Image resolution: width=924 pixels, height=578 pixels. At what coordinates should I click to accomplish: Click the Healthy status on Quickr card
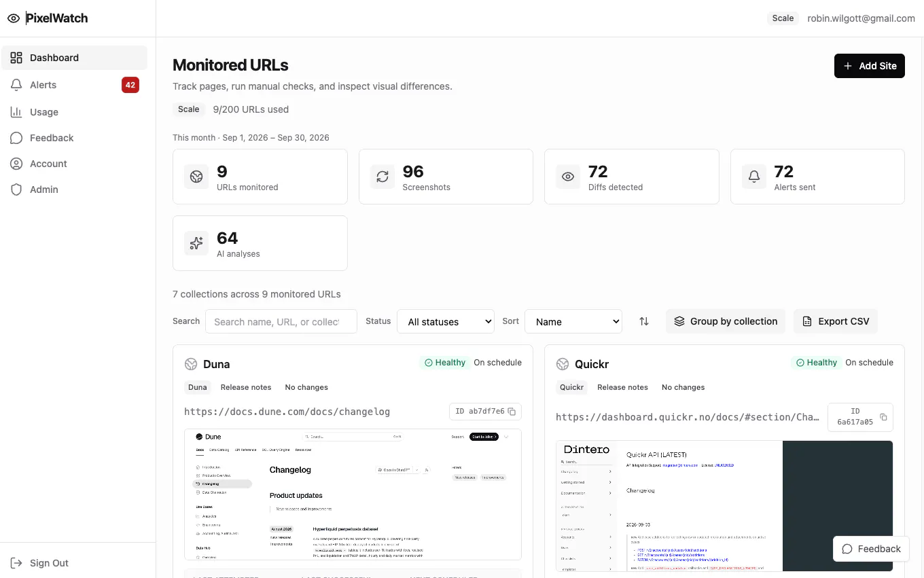pyautogui.click(x=817, y=363)
